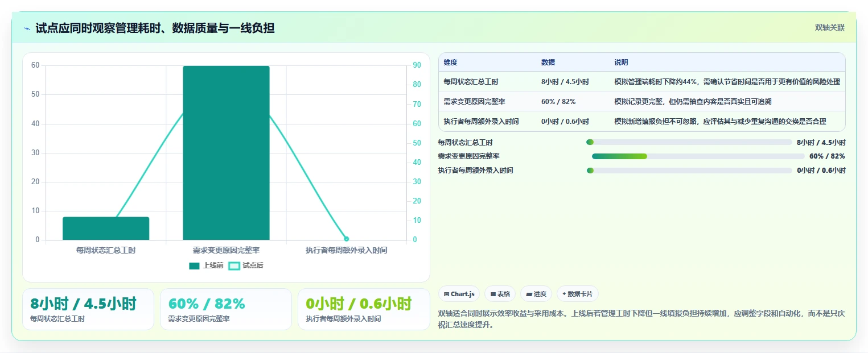Viewport: 868px width, 353px height.
Task: Click the lightning icon beside the title
Action: click(27, 28)
